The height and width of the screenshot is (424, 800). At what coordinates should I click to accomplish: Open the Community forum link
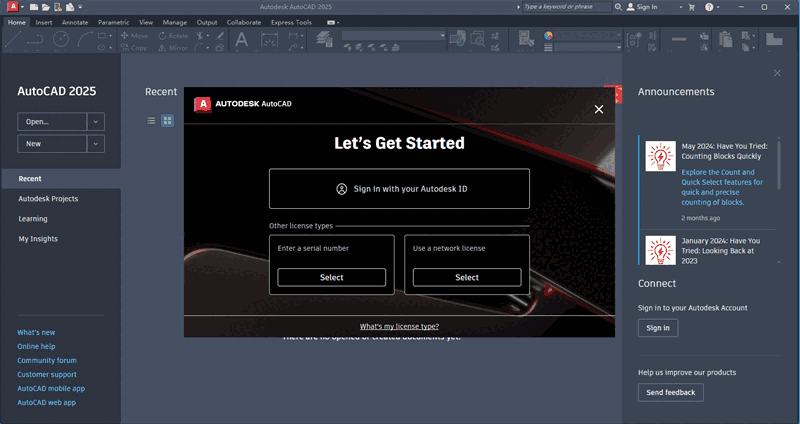47,360
